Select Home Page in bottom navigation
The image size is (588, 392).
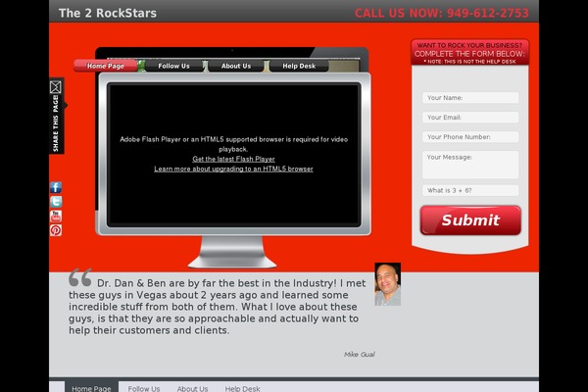pos(91,387)
